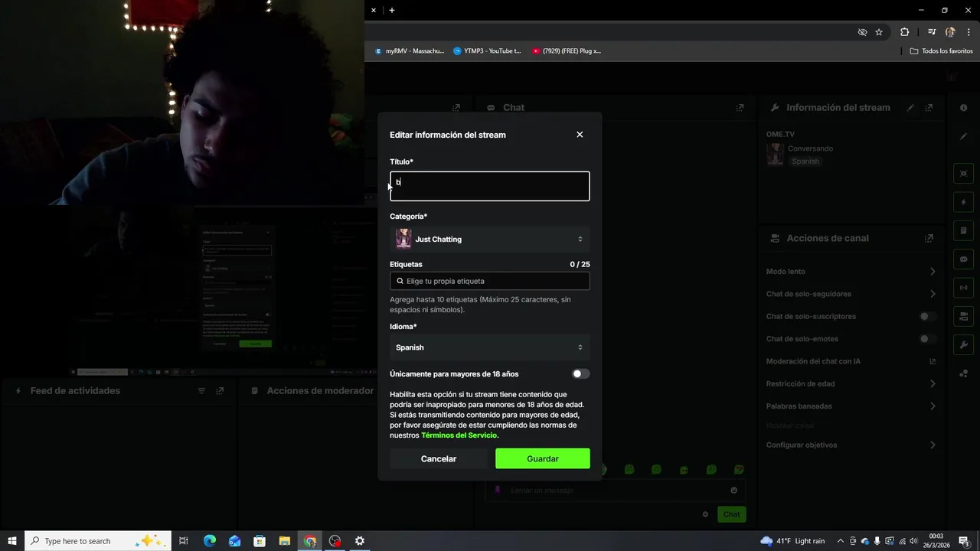Click the pencil icon in Información del stream header
Screen dimensions: 980x551
910,108
